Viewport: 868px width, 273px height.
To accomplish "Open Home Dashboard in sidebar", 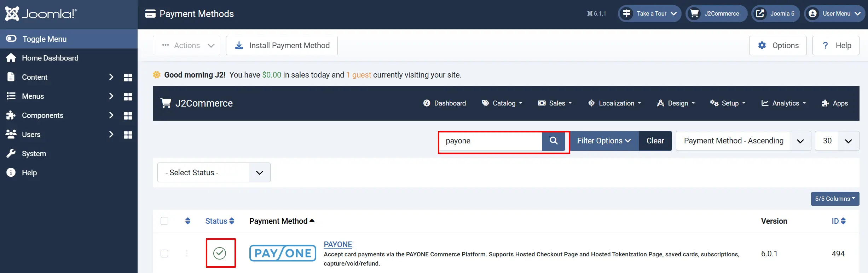I will [x=50, y=58].
